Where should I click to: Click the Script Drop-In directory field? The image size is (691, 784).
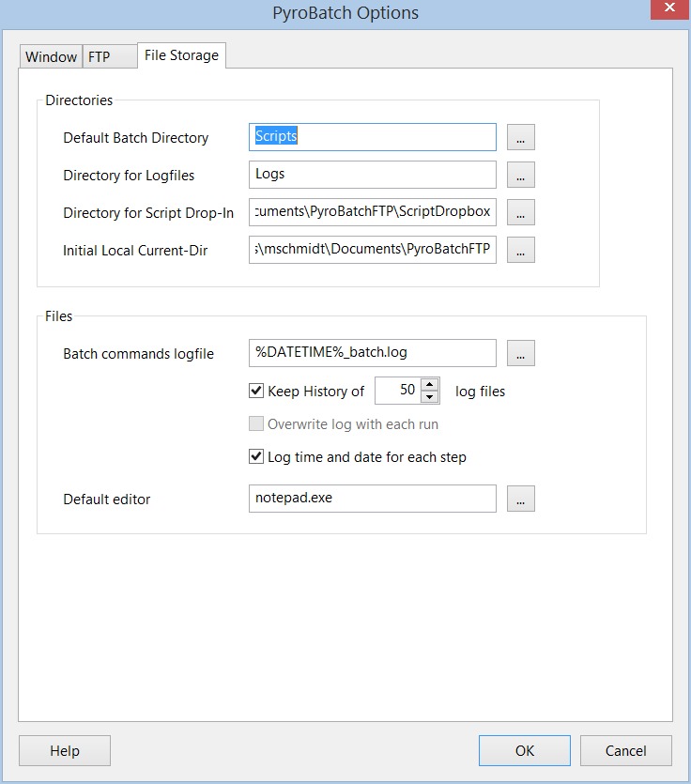[373, 212]
